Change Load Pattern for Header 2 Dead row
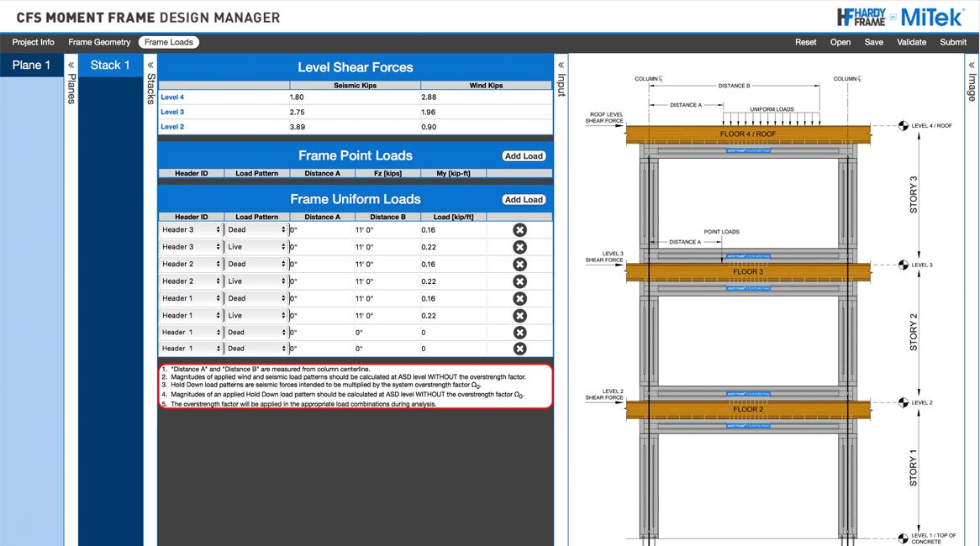 pos(256,264)
